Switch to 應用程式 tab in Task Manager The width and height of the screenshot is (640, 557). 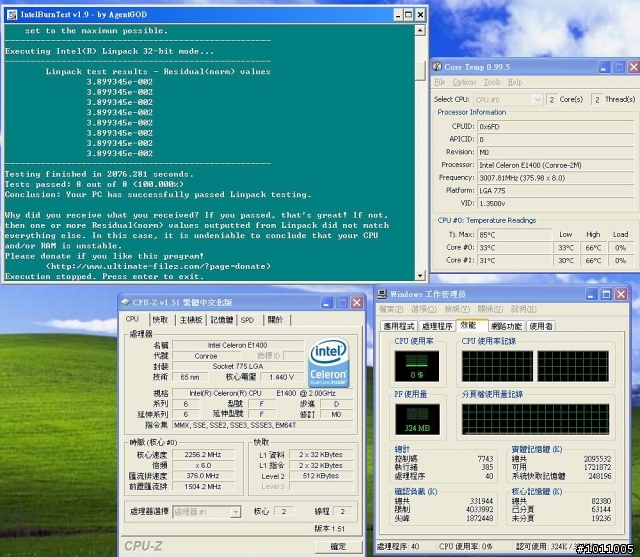(399, 326)
